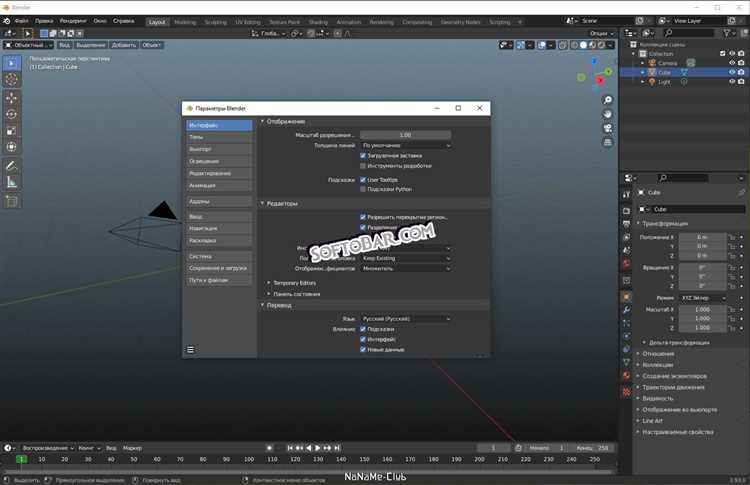750x485 pixels.
Task: Open the Keep Existing dropdown
Action: (x=406, y=258)
